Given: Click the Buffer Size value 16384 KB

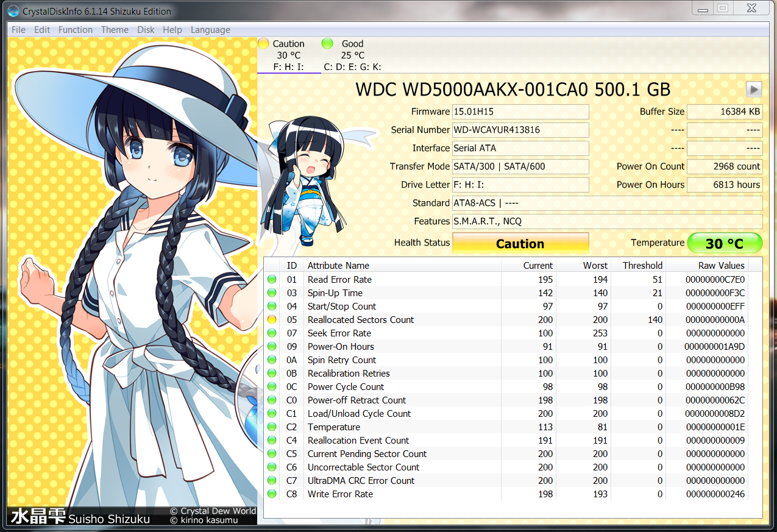Looking at the screenshot, I should [725, 112].
